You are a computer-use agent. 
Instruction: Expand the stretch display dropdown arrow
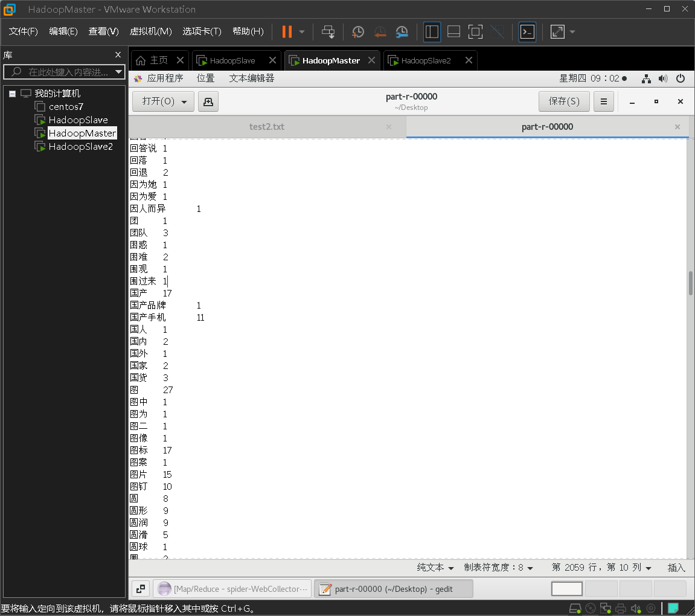click(572, 32)
